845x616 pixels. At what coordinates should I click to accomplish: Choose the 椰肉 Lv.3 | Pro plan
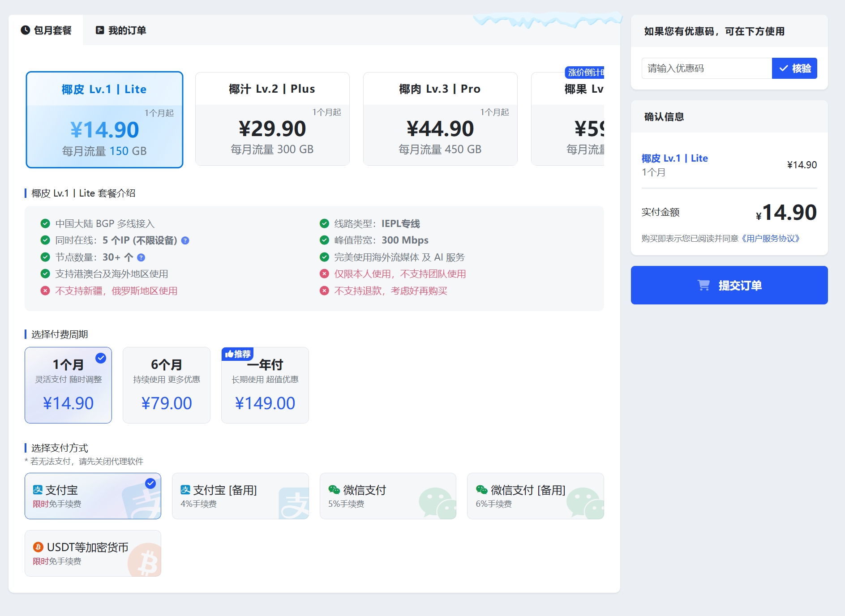pyautogui.click(x=440, y=119)
